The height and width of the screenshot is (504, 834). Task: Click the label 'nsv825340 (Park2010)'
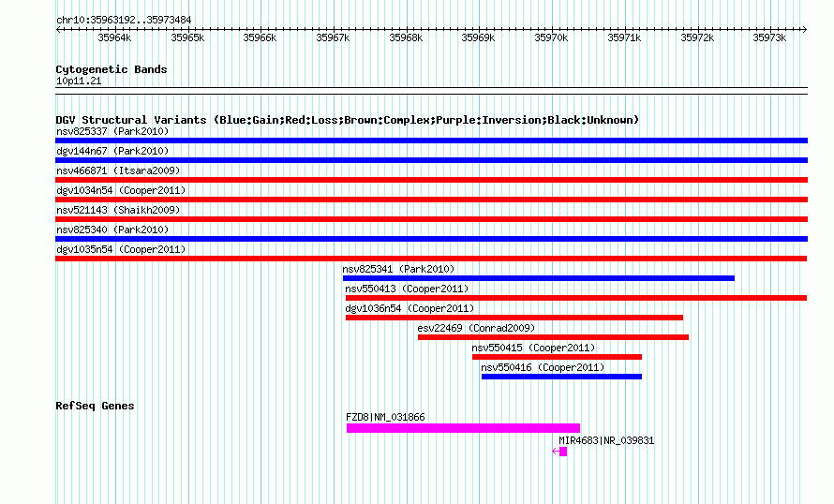112,230
